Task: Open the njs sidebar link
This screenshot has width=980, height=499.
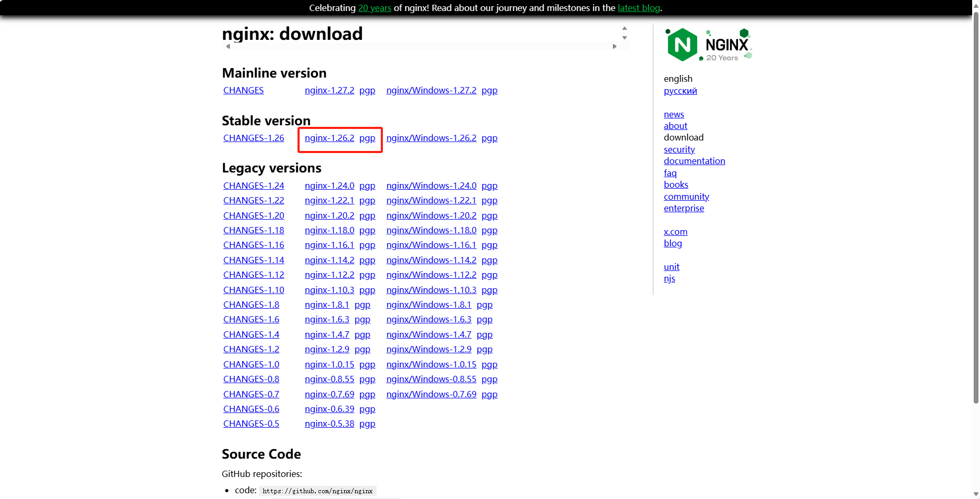Action: [x=669, y=279]
